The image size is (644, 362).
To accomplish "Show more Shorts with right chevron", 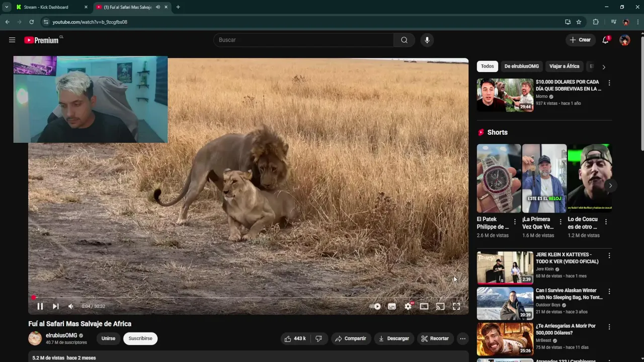I will [x=610, y=186].
